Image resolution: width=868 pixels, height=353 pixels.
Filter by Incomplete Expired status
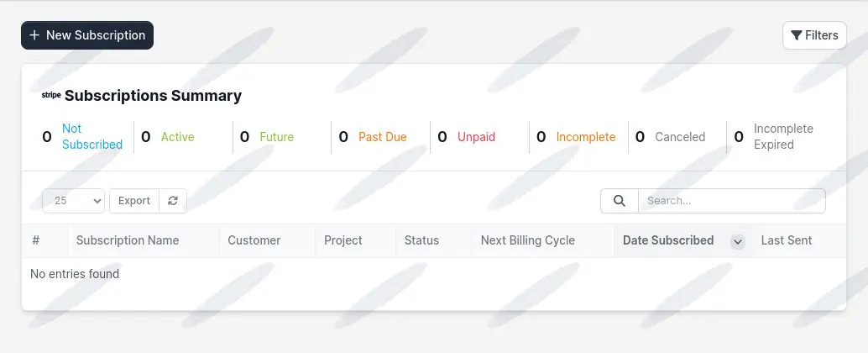coord(782,137)
